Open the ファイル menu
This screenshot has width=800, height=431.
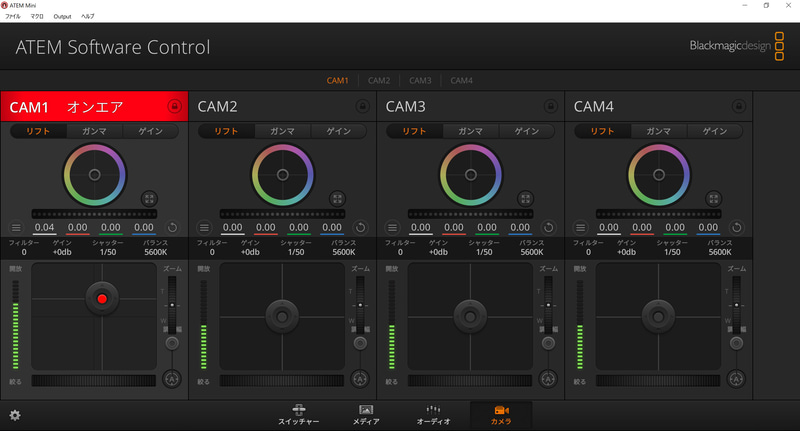tap(13, 16)
